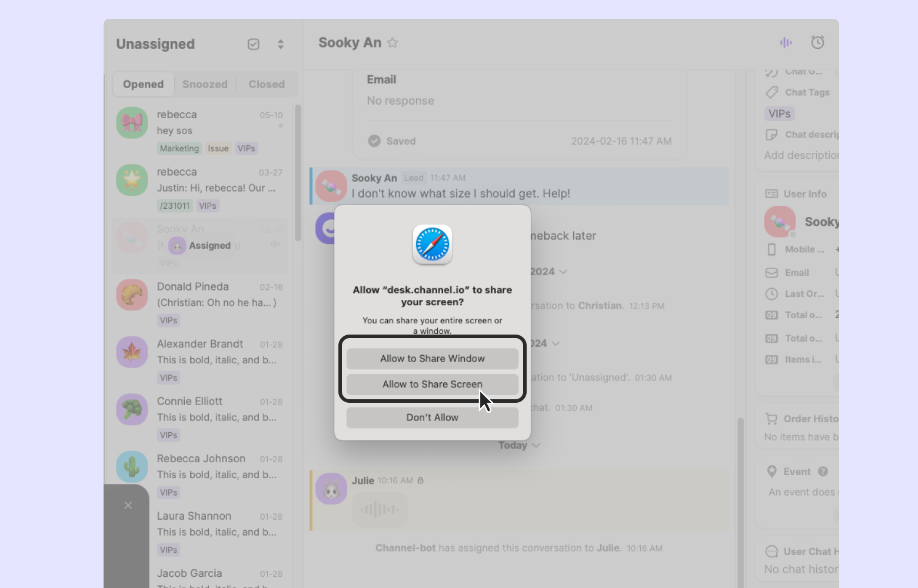Collapse the Today date chevron
Viewport: 918px width, 588px height.
click(x=535, y=446)
